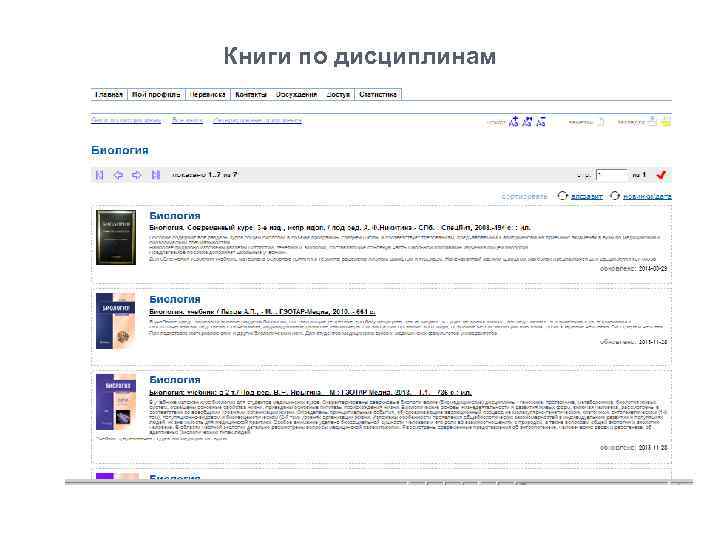Viewport: 720px width, 540px height.
Task: Select sort by alphabet radio button
Action: (562, 196)
